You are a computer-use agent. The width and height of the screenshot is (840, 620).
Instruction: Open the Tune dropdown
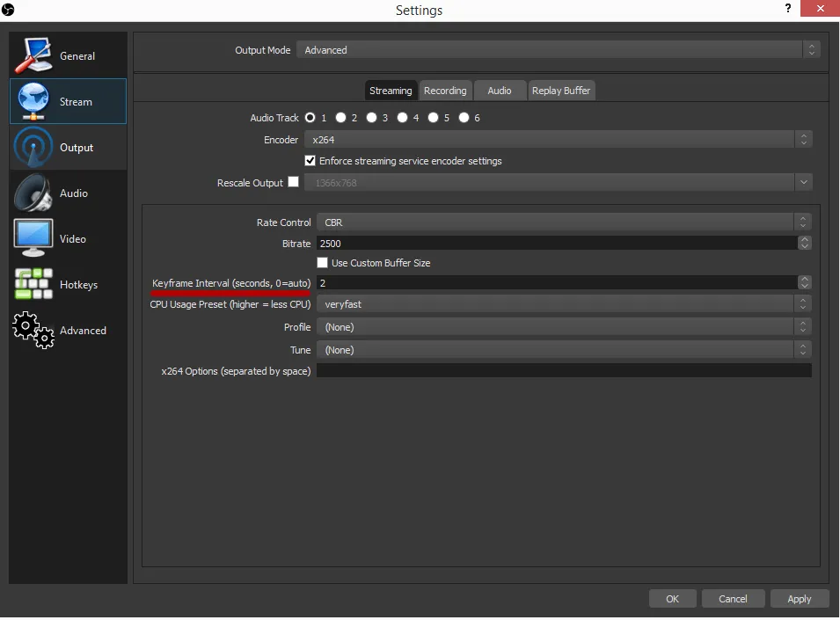click(x=564, y=350)
